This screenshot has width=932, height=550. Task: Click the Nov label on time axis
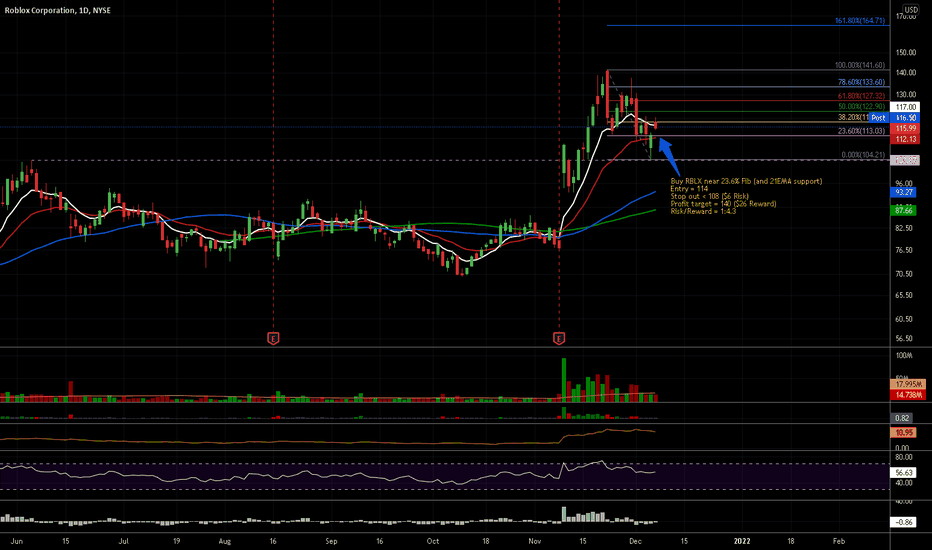tap(535, 541)
